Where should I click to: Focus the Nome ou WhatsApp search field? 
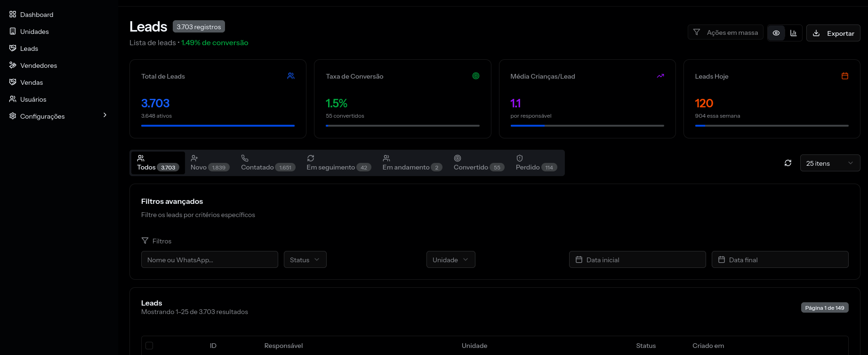click(209, 259)
